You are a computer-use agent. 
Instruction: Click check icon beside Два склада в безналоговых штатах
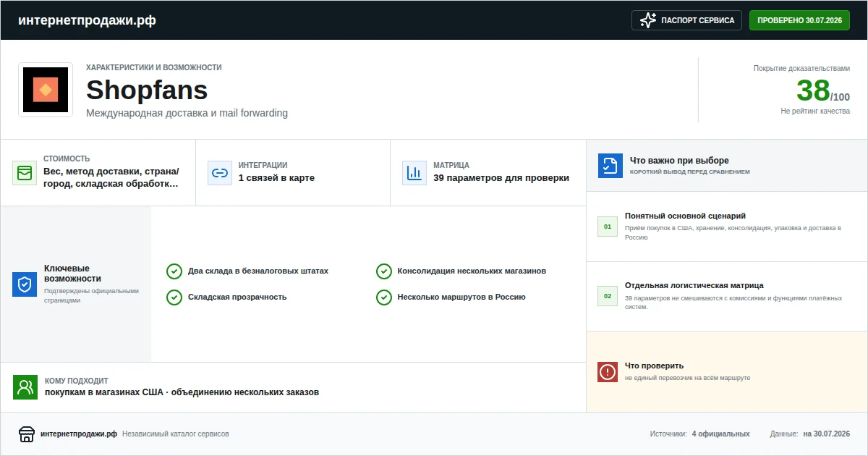click(x=174, y=271)
